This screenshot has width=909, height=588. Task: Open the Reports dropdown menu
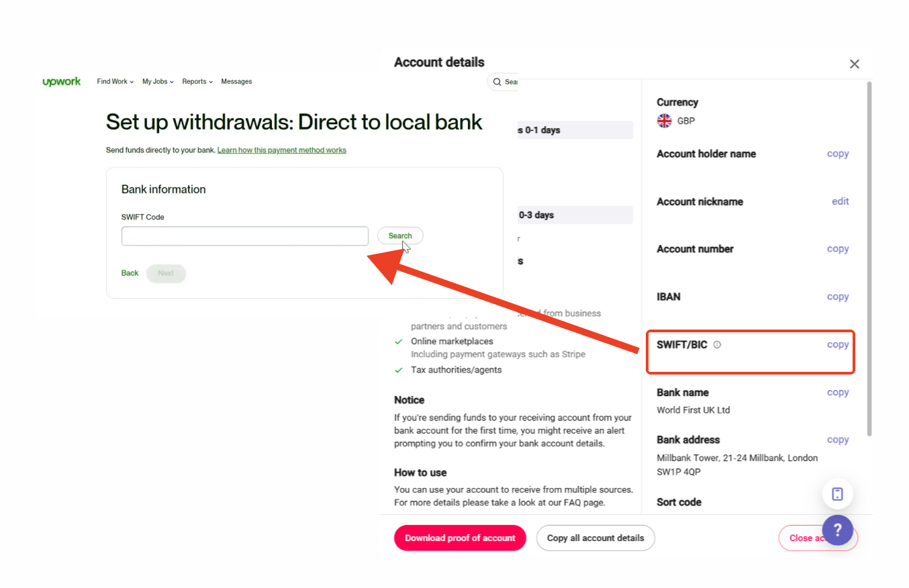pyautogui.click(x=197, y=81)
